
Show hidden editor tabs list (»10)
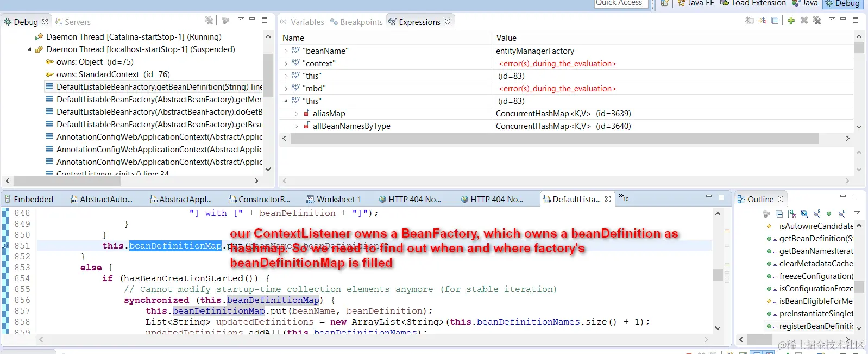click(624, 198)
